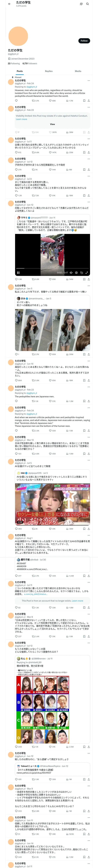Screen dimensions: 98x868
Task: Switch to the Replies tab
Action: 49,71
